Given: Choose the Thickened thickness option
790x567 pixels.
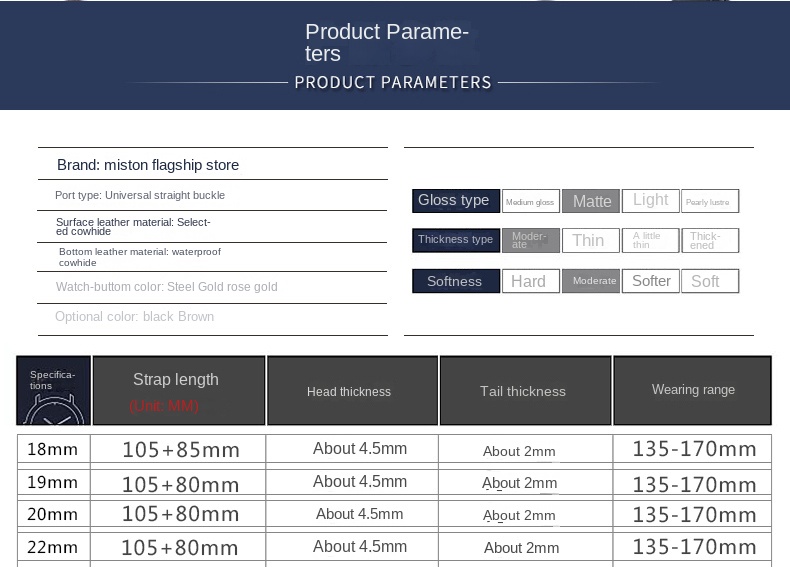Looking at the screenshot, I should [710, 240].
